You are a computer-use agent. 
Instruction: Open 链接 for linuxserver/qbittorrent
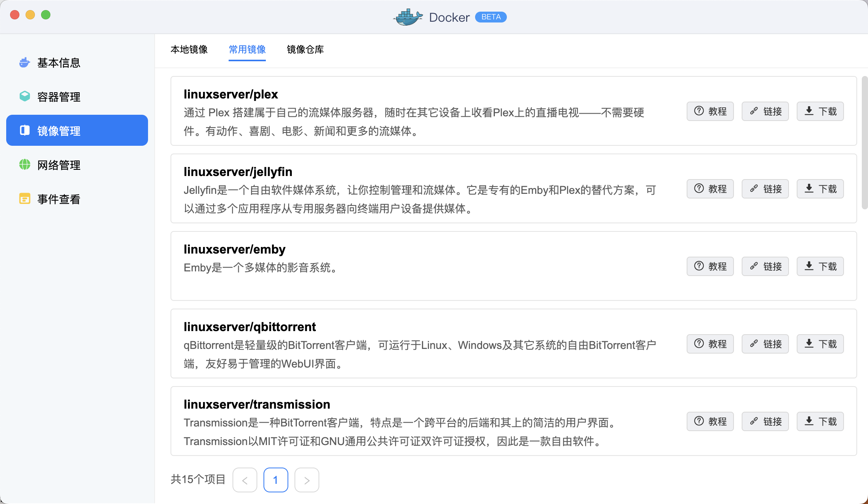tap(765, 344)
